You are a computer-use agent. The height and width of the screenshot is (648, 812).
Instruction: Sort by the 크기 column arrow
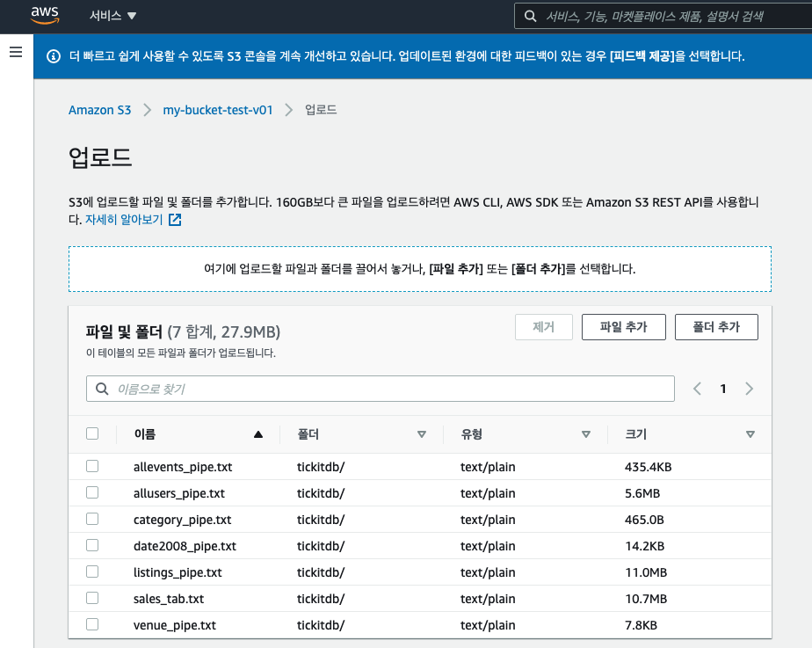click(x=750, y=434)
